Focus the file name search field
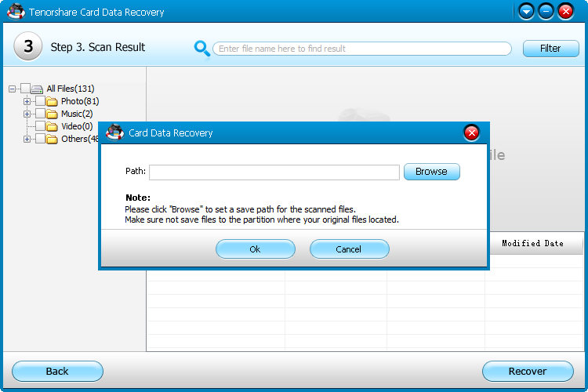Image resolution: width=588 pixels, height=392 pixels. [362, 49]
